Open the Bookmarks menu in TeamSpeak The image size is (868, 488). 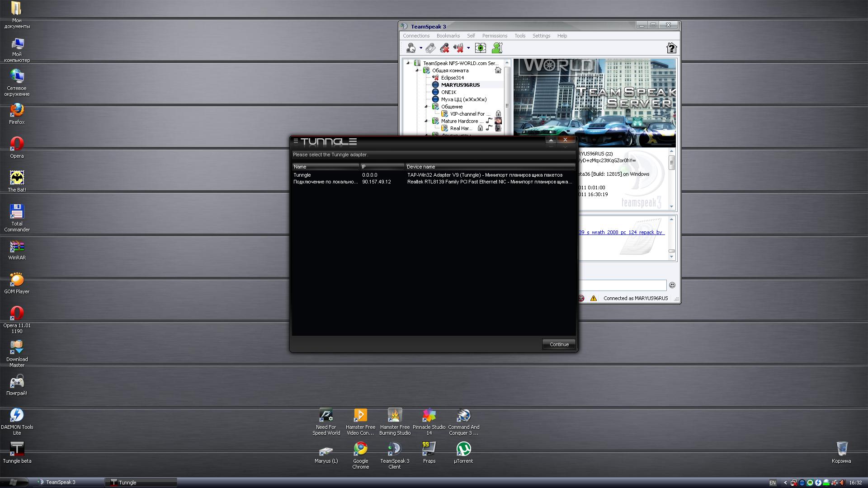click(x=448, y=36)
